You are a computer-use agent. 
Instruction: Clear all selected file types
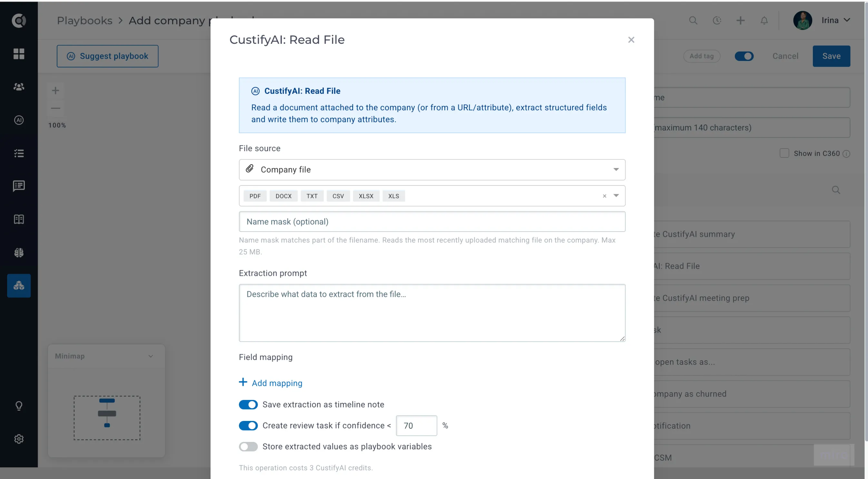click(x=605, y=196)
